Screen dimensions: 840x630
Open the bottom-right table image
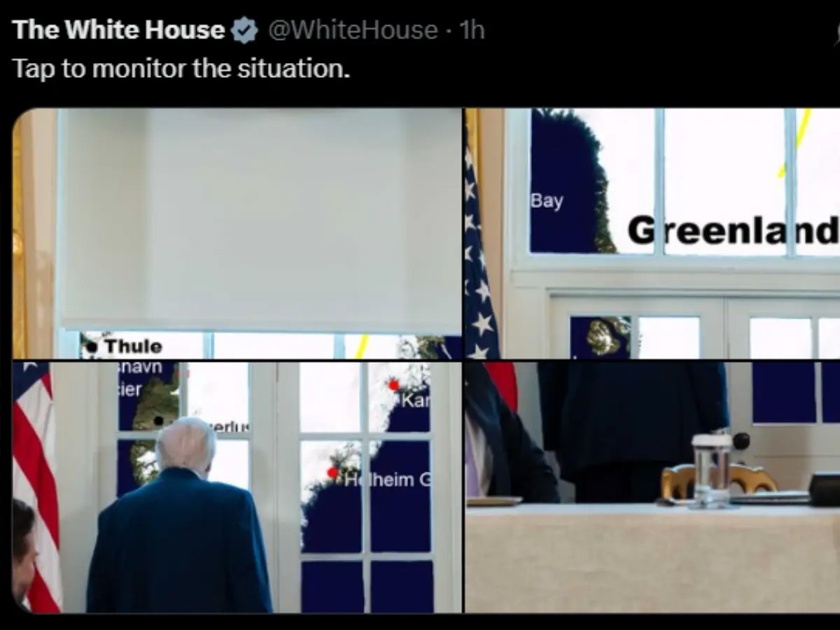point(652,487)
